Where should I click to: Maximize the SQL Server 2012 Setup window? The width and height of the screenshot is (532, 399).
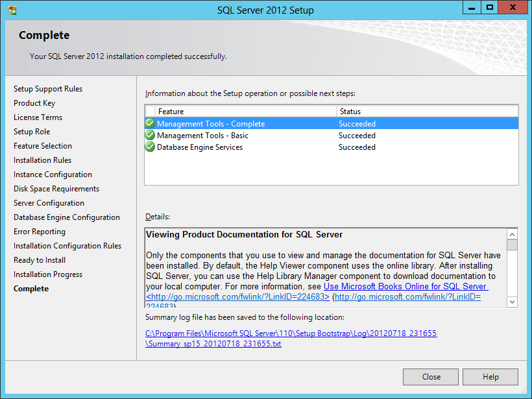coord(489,8)
